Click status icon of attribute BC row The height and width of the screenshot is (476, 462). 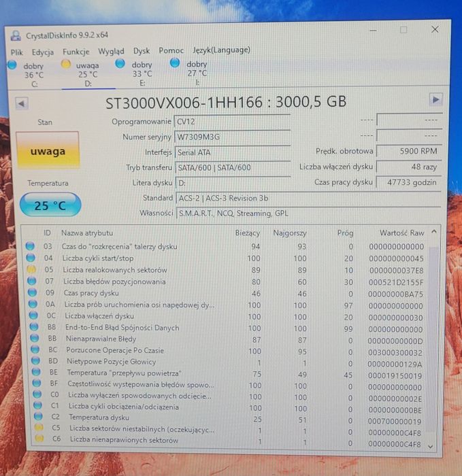point(35,350)
